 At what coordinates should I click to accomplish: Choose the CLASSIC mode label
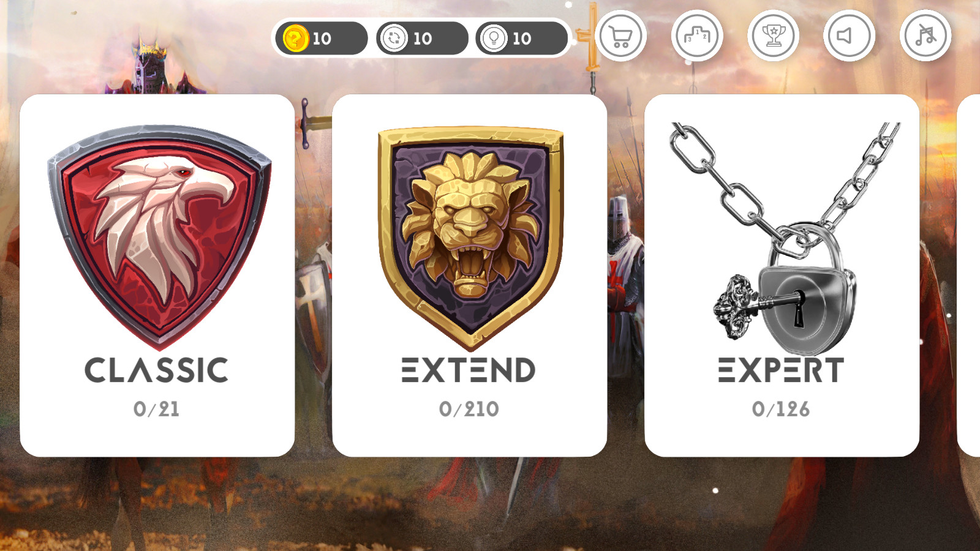pyautogui.click(x=157, y=370)
